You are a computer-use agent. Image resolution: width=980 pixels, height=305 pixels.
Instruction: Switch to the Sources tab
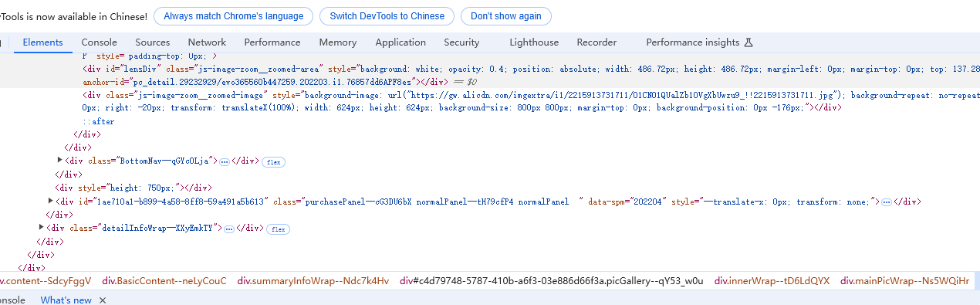click(153, 42)
